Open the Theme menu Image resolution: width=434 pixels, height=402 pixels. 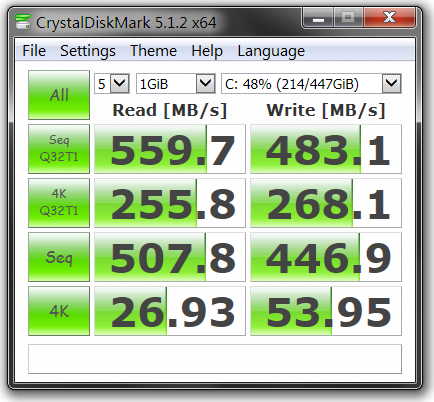153,51
